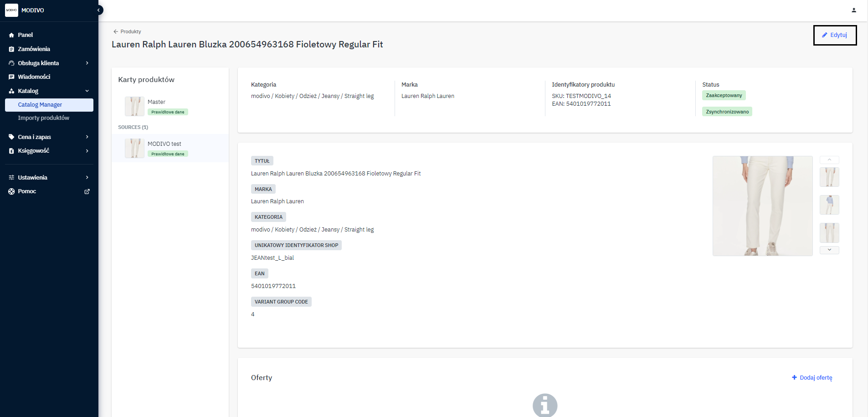The width and height of the screenshot is (868, 417).
Task: Click the Panel home icon
Action: [x=11, y=35]
